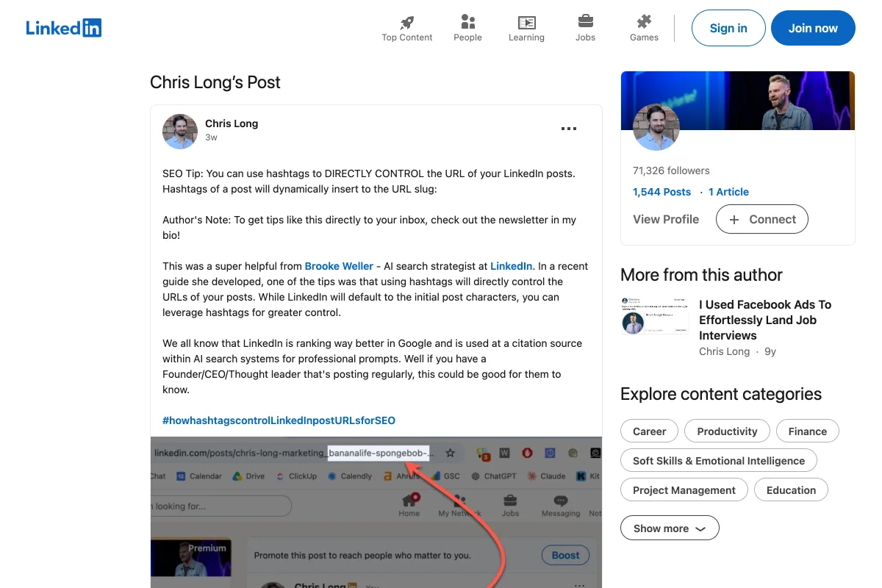Click the 'Chris Long · 9y' article byline
This screenshot has height=588, width=882.
(737, 351)
